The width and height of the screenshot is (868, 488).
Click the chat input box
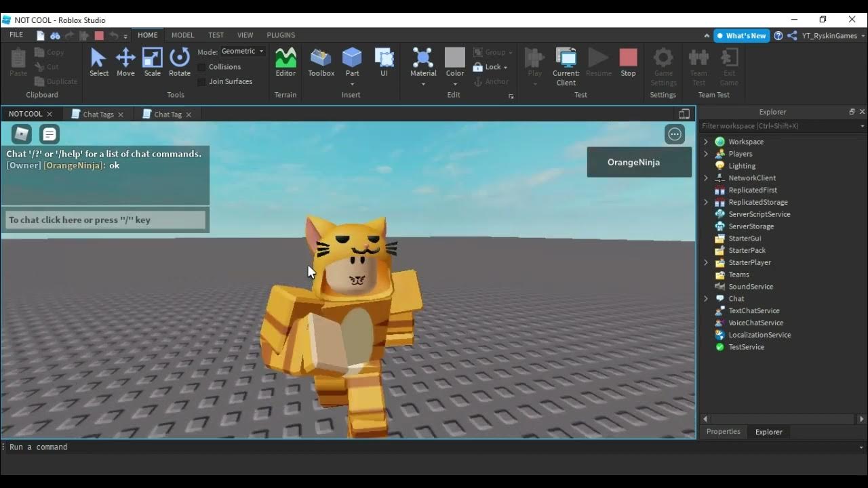[106, 220]
